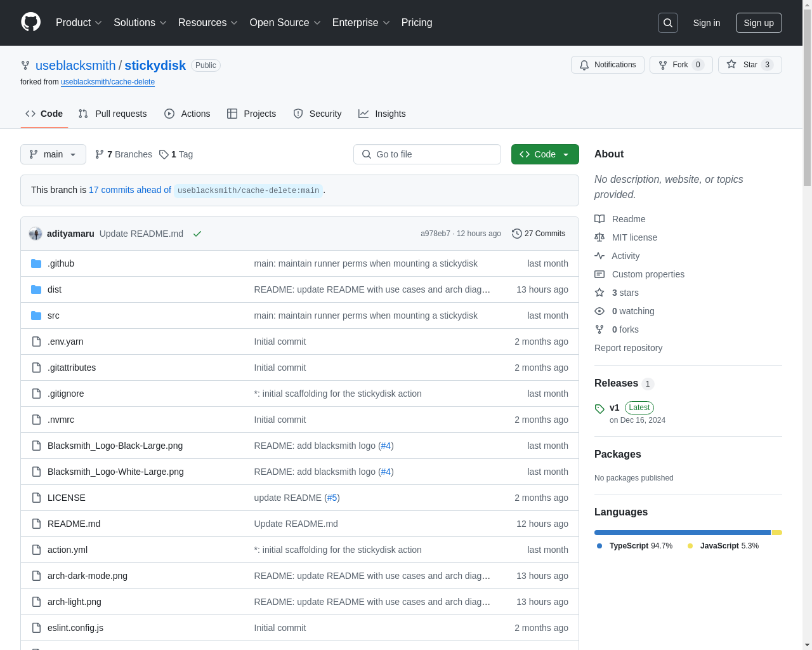Click file icon next to eslint.config.js
Screen dimensions: 812x650
click(36, 628)
